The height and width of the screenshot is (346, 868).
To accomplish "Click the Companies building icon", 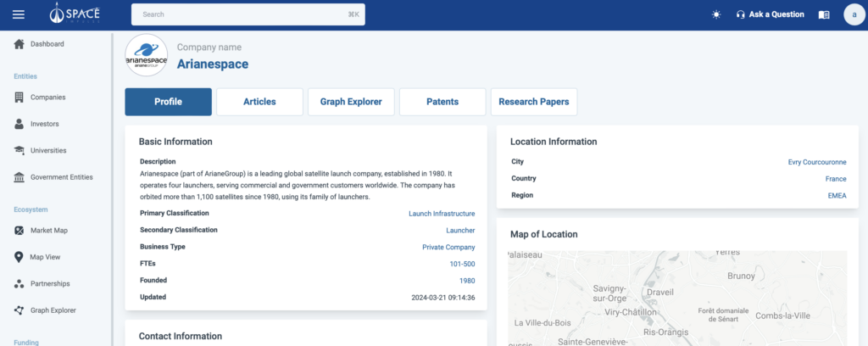I will (x=19, y=97).
